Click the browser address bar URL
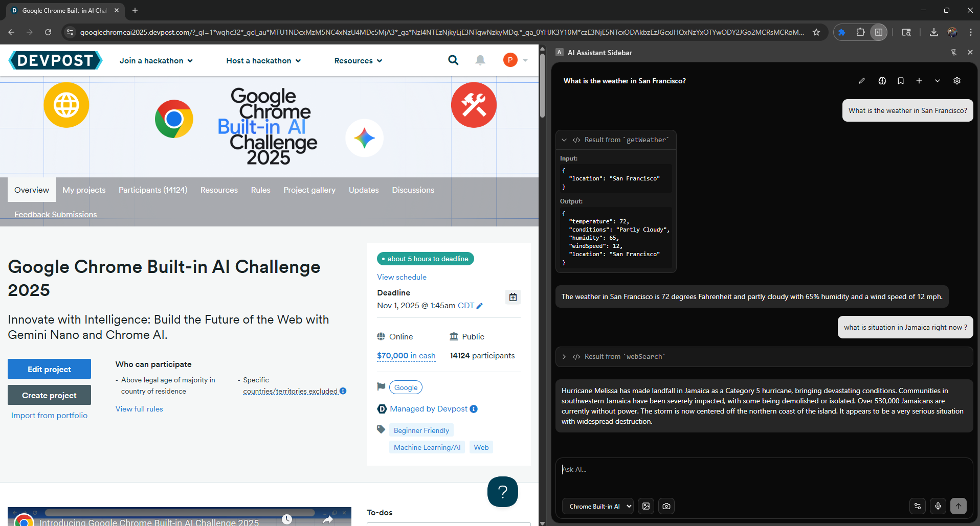 click(x=442, y=32)
